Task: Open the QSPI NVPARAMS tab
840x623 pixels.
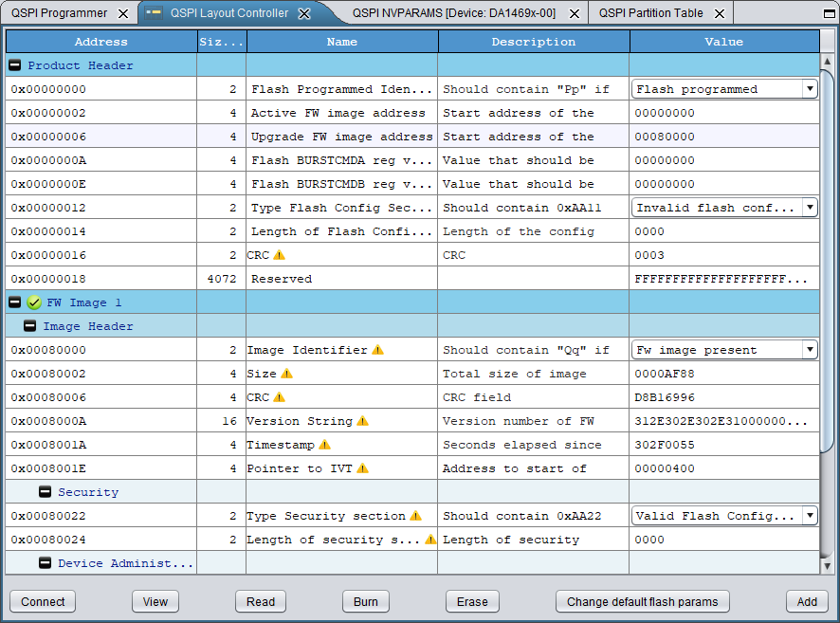Action: click(454, 13)
